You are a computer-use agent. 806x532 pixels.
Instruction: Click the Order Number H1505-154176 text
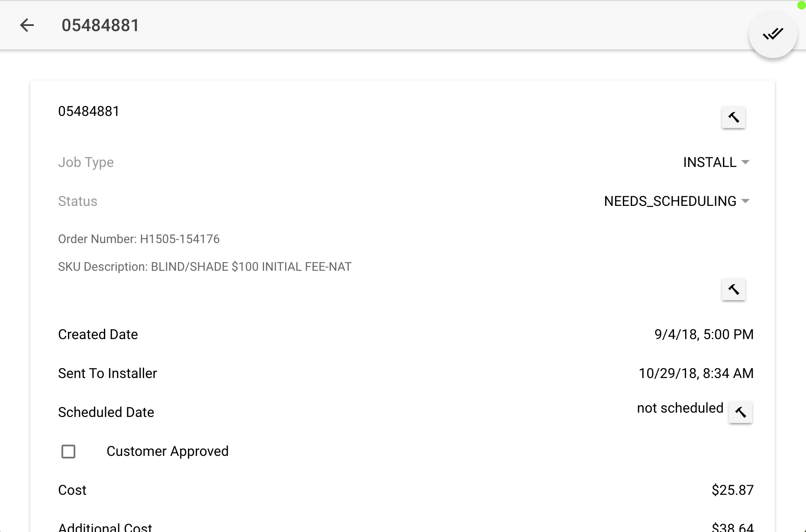pos(139,239)
